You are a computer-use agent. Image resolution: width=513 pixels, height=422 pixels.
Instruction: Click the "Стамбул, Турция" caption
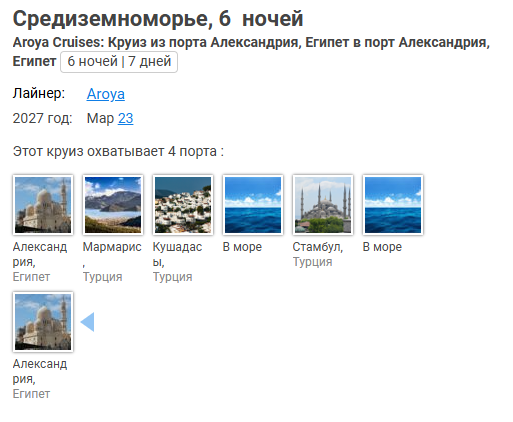[x=318, y=254]
